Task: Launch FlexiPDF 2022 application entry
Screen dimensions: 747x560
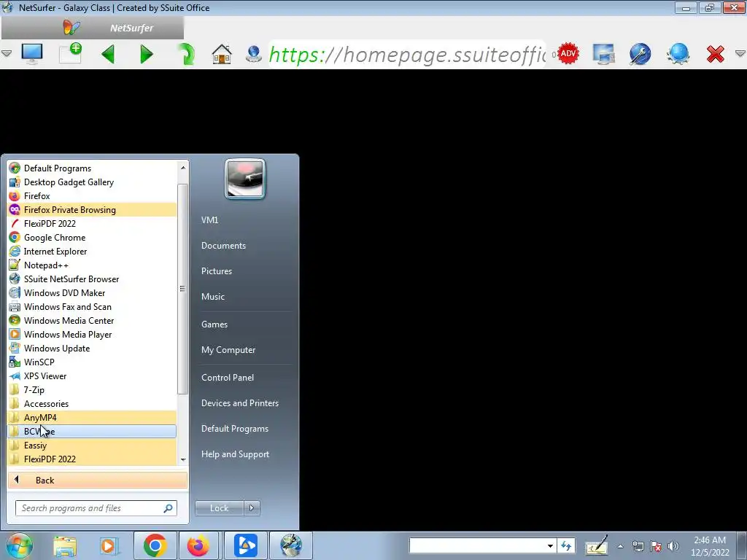Action: [92, 223]
